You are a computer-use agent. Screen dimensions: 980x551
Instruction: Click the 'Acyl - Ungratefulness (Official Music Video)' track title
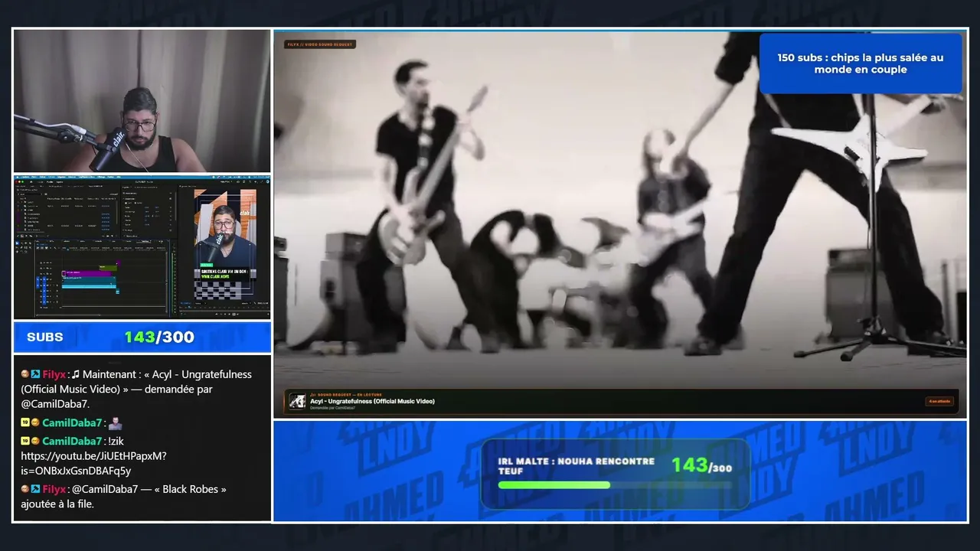(x=372, y=401)
